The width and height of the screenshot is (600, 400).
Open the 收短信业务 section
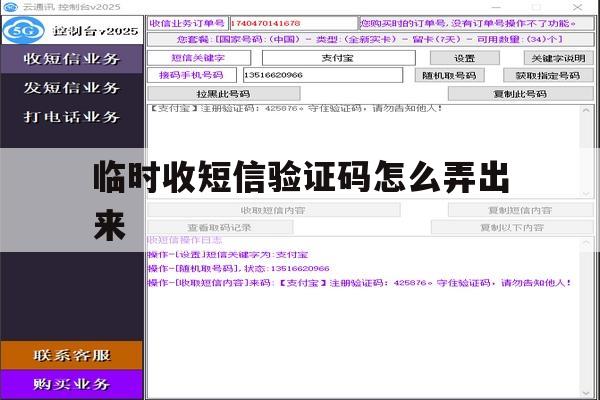(72, 59)
